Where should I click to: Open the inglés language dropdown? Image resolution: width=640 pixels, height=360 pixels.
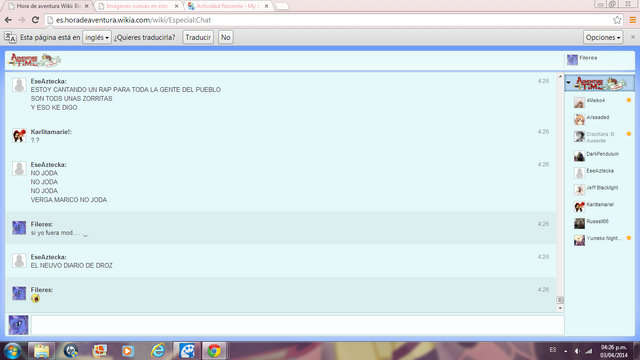(97, 37)
